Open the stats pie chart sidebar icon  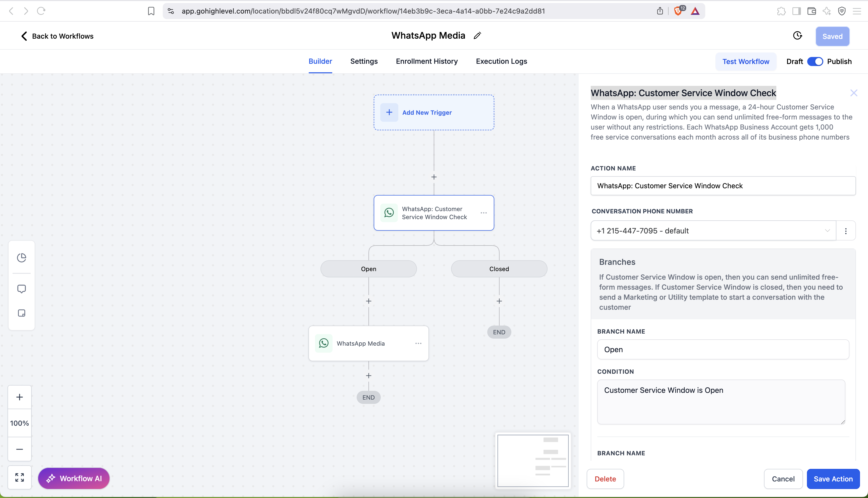click(x=22, y=258)
